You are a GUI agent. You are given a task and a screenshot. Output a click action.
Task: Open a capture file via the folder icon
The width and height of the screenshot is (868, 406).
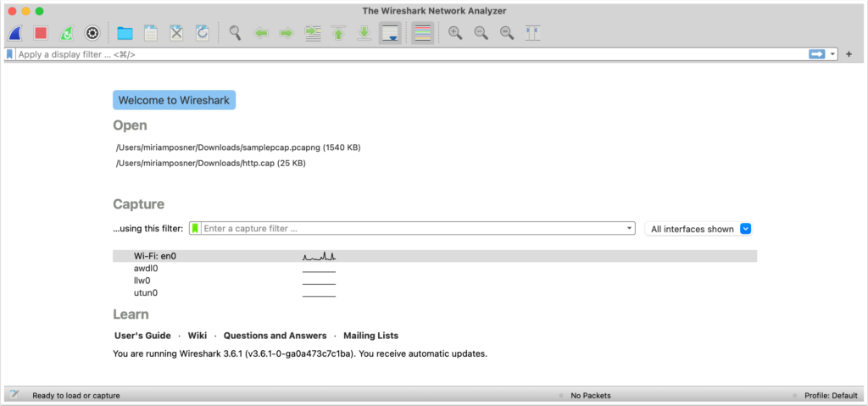pos(125,33)
